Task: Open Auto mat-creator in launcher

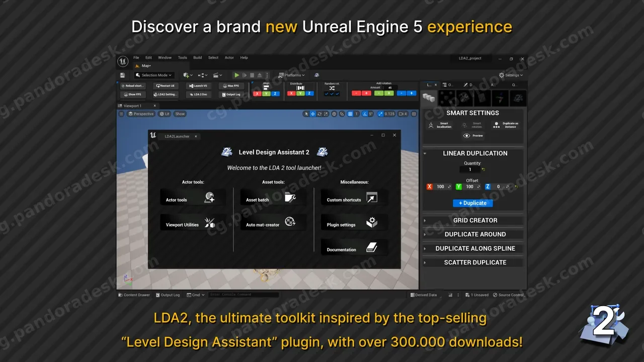Action: point(273,223)
